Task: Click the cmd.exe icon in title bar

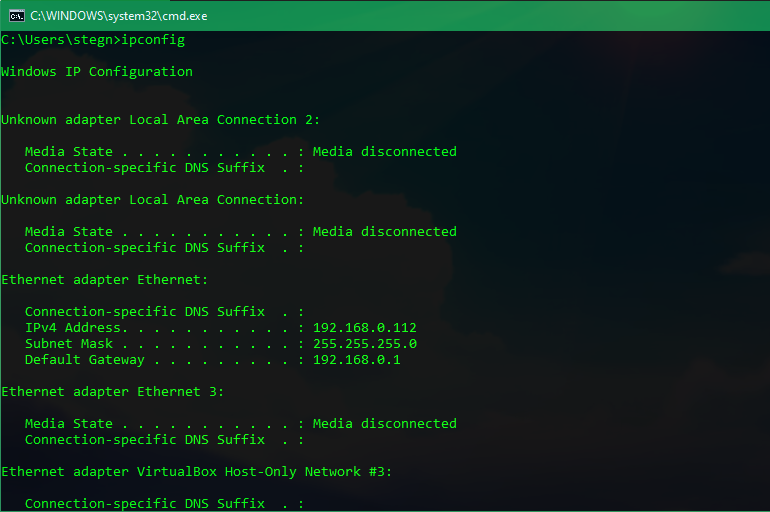Action: 16,16
